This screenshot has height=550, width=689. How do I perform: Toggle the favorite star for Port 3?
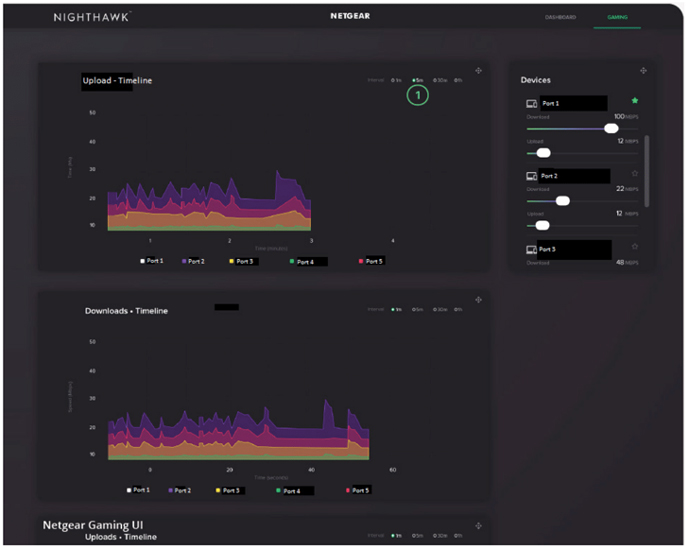(x=635, y=246)
